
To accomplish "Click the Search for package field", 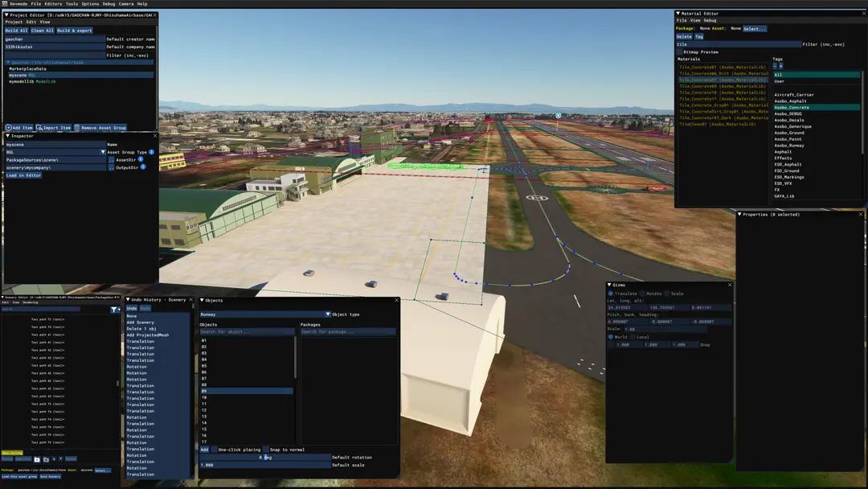I will (x=348, y=331).
